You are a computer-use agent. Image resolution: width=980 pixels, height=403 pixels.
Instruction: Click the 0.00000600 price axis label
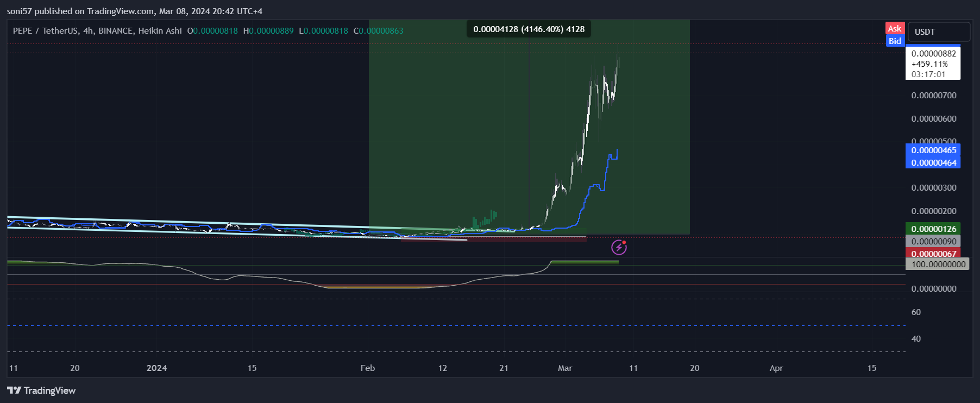[934, 119]
